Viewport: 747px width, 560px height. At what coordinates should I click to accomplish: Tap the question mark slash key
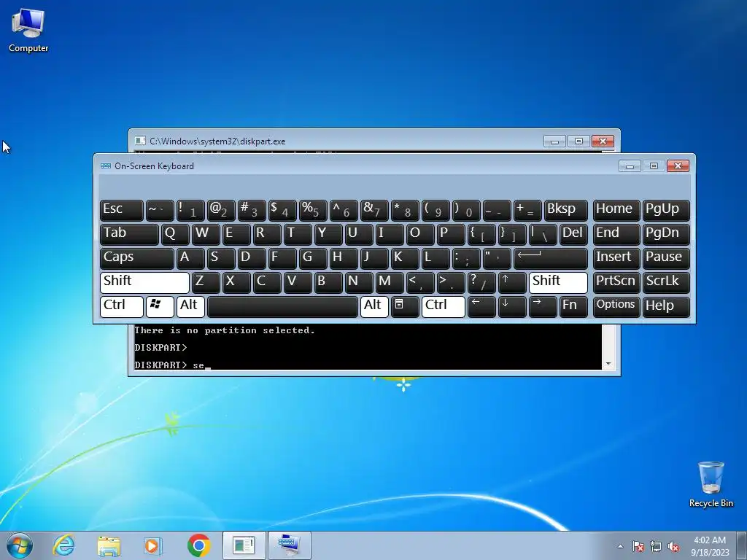tap(481, 282)
